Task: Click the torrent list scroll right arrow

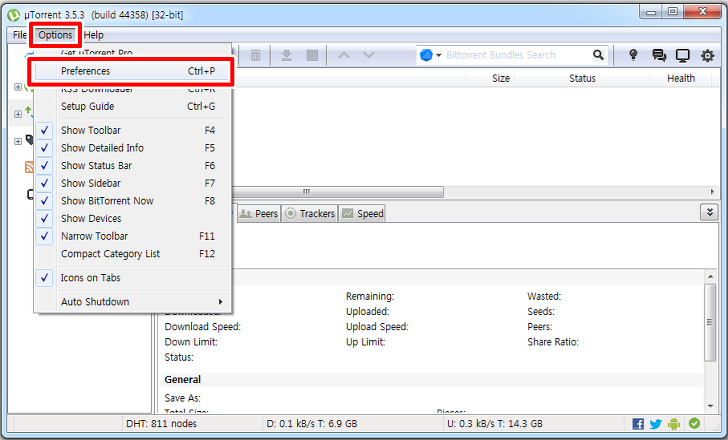Action: [x=712, y=192]
